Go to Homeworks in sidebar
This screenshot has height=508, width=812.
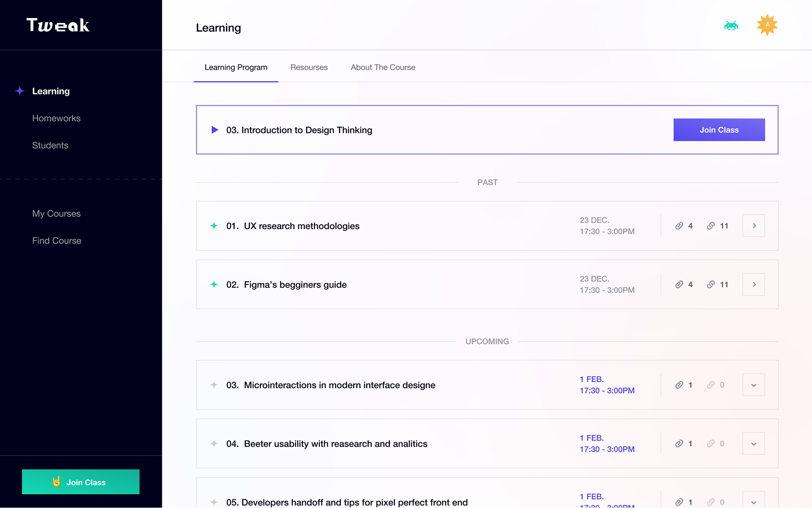coord(56,118)
